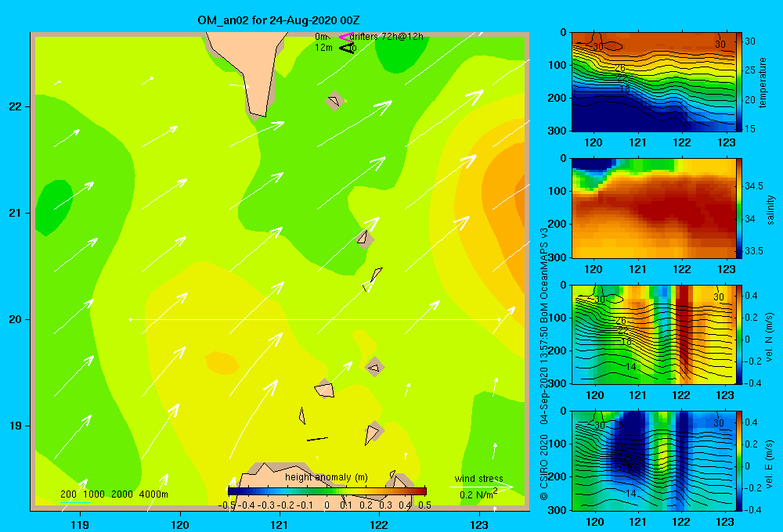The width and height of the screenshot is (783, 532).
Task: Click the '15' temperature color bar tick
Action: [x=750, y=129]
